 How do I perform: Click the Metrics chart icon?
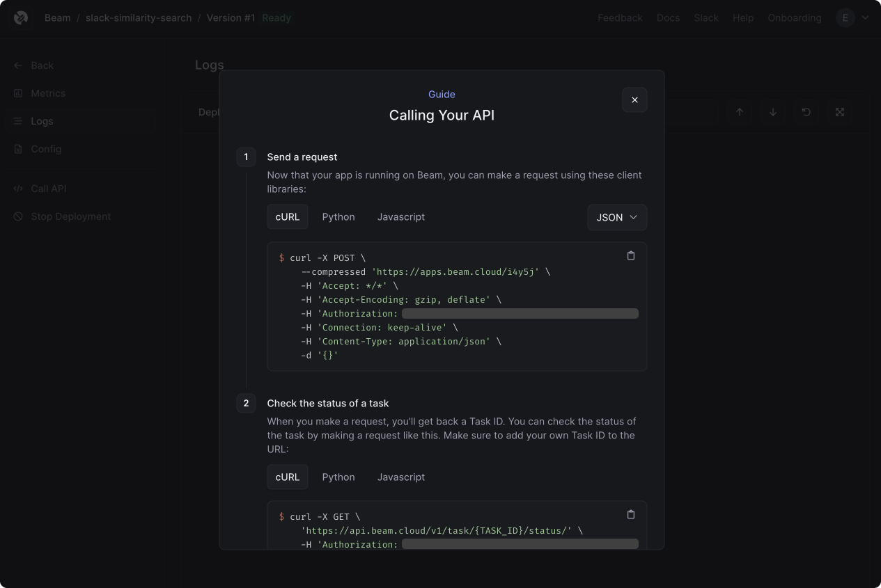pos(18,93)
